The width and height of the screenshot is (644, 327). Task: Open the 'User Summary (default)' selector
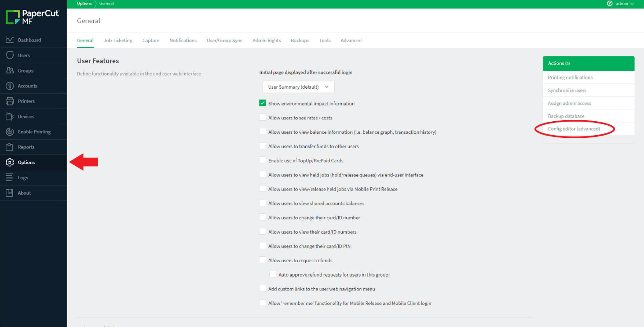298,86
